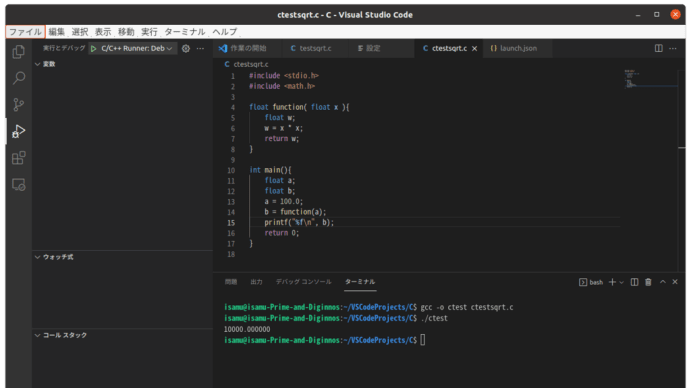Maximize the panel with the up chevron
Screen dimensions: 690x388
663,282
